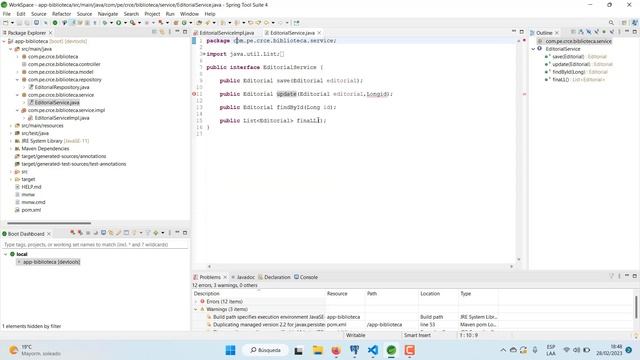The image size is (640, 360).
Task: Open EditorialServiceImpl.java in Package Explorer
Action: 62,118
